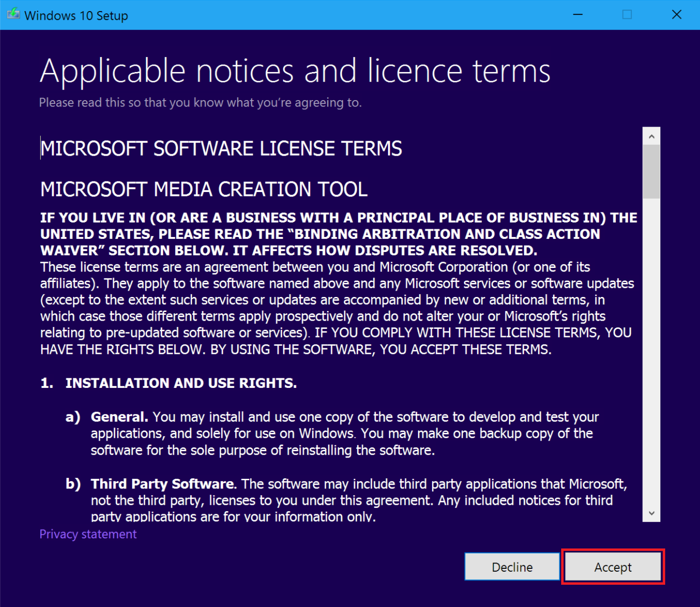Click the heading 'MICROSOFT SOFTWARE LICENSE TERMS'
The height and width of the screenshot is (607, 700).
221,148
